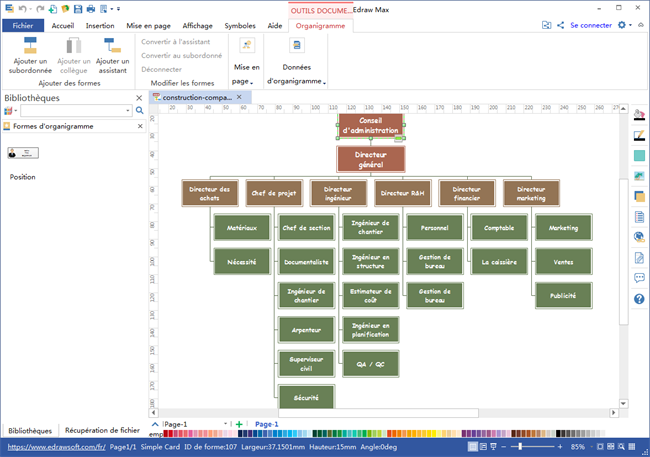
Task: Click the help question mark icon
Action: pos(639,299)
